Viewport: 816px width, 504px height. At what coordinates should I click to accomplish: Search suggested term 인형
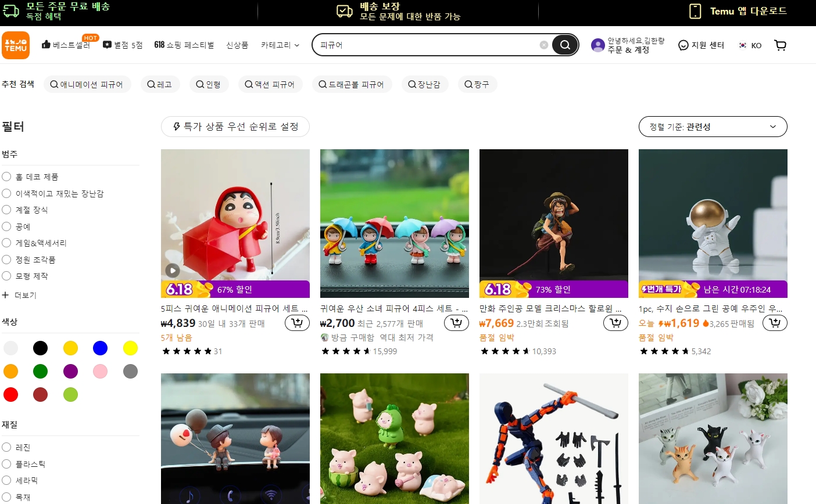click(209, 85)
